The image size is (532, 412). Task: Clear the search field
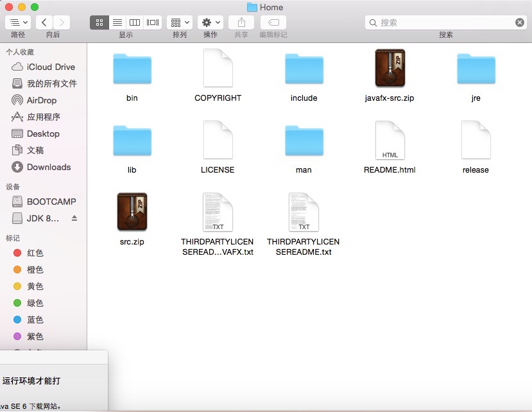519,22
